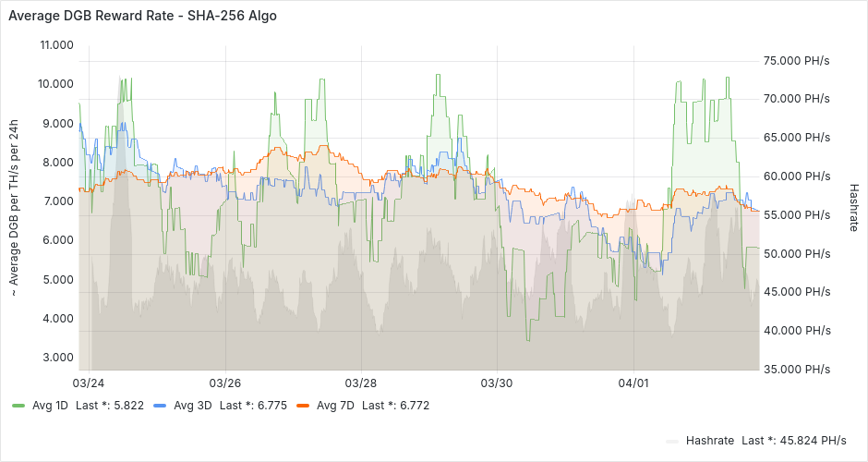The width and height of the screenshot is (868, 462).
Task: Click the 11.000 left y-axis tick label
Action: [55, 45]
